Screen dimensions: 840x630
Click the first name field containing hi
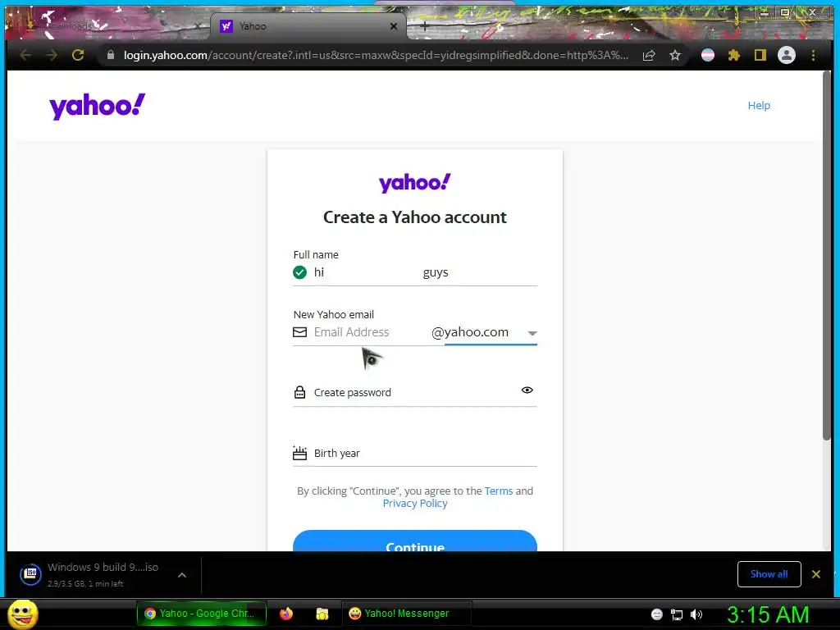tap(364, 272)
